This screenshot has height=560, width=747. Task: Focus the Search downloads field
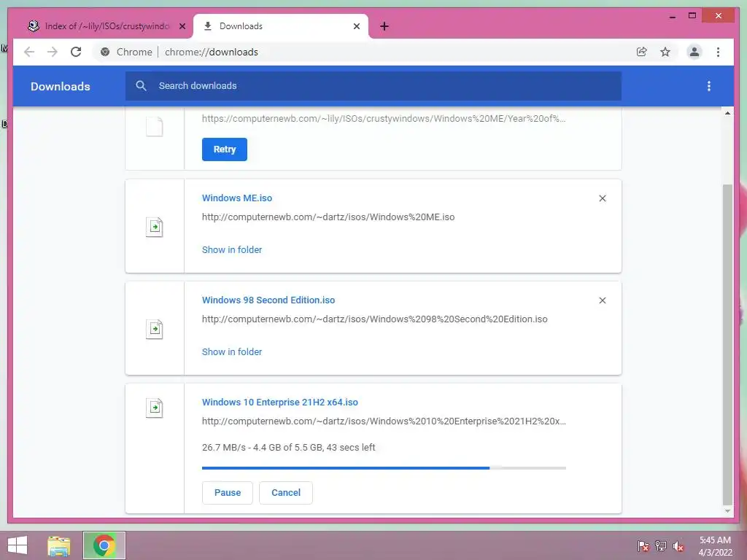pyautogui.click(x=373, y=86)
